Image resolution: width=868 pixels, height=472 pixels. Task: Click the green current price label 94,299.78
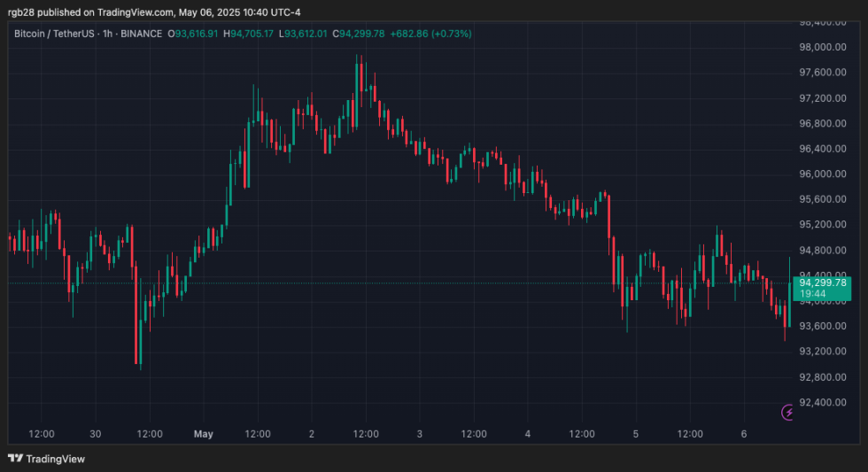tap(822, 282)
